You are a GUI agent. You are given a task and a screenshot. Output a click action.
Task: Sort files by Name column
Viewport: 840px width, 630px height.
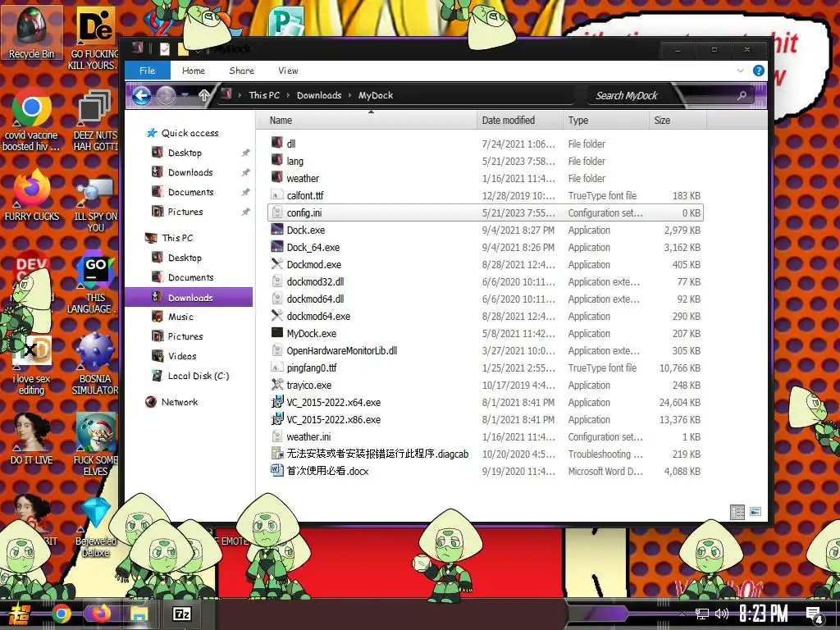[x=367, y=121]
